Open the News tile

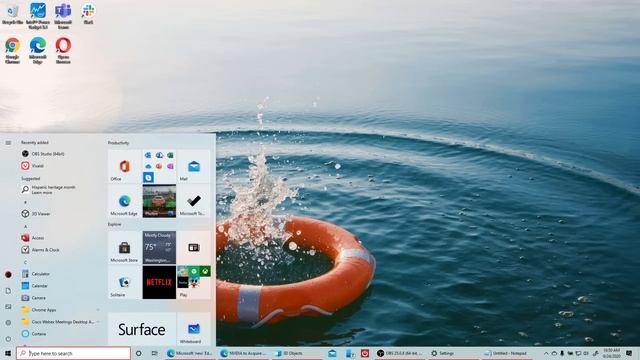coord(194,247)
